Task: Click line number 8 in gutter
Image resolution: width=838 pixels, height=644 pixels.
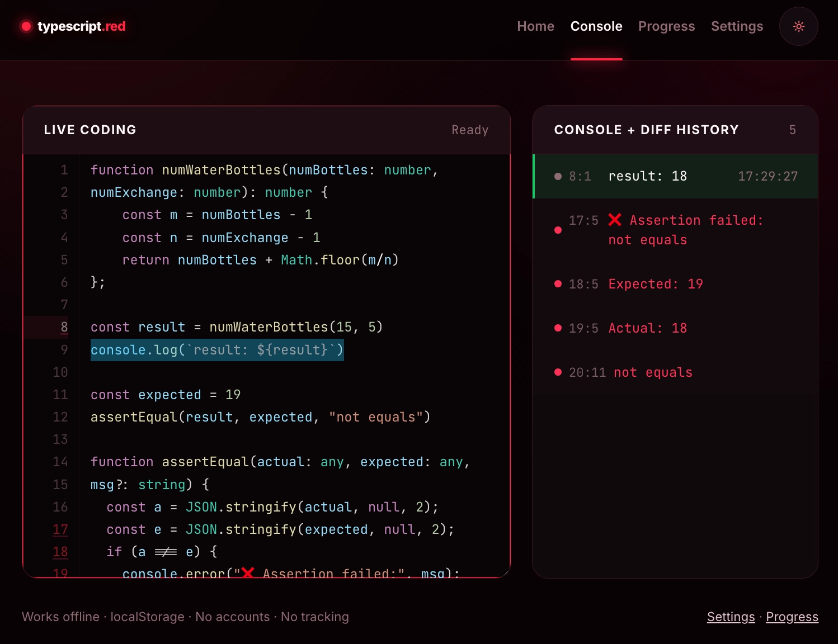Action: 64,327
